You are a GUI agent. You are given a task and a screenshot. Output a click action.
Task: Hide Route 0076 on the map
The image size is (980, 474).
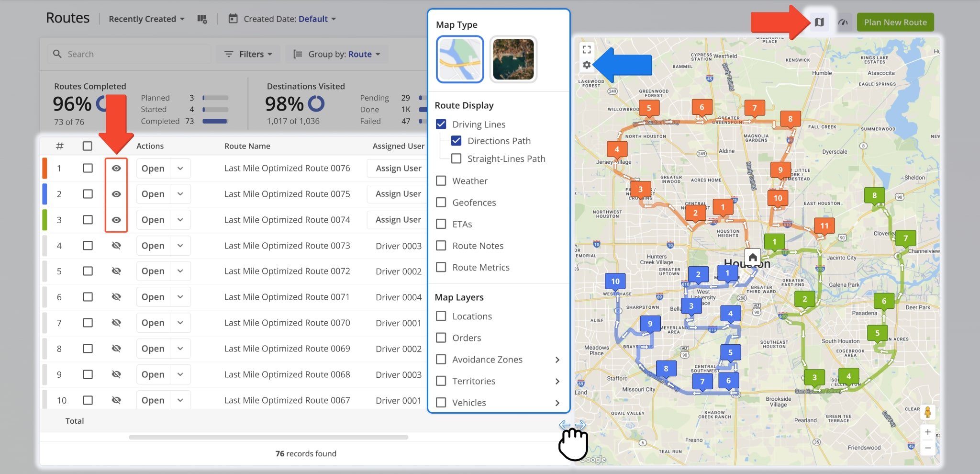(116, 169)
